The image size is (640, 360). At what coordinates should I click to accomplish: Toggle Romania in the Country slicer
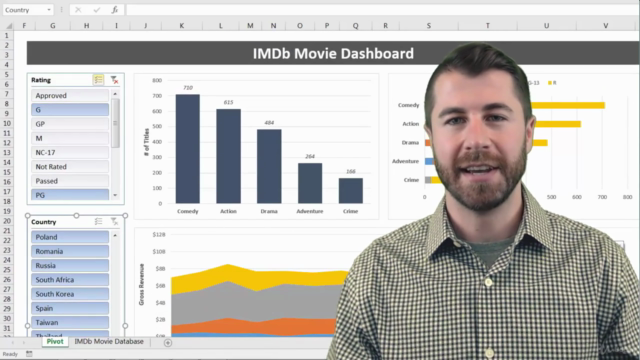(70, 251)
